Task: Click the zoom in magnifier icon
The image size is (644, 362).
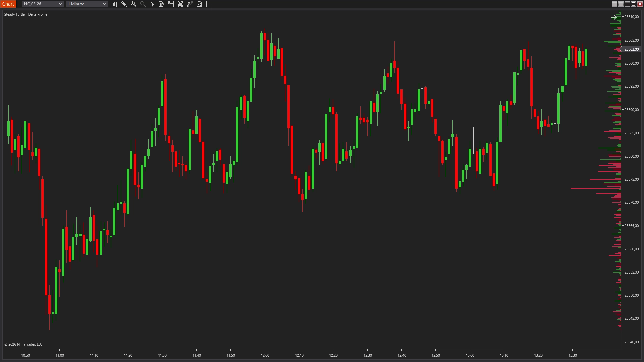Action: (133, 4)
